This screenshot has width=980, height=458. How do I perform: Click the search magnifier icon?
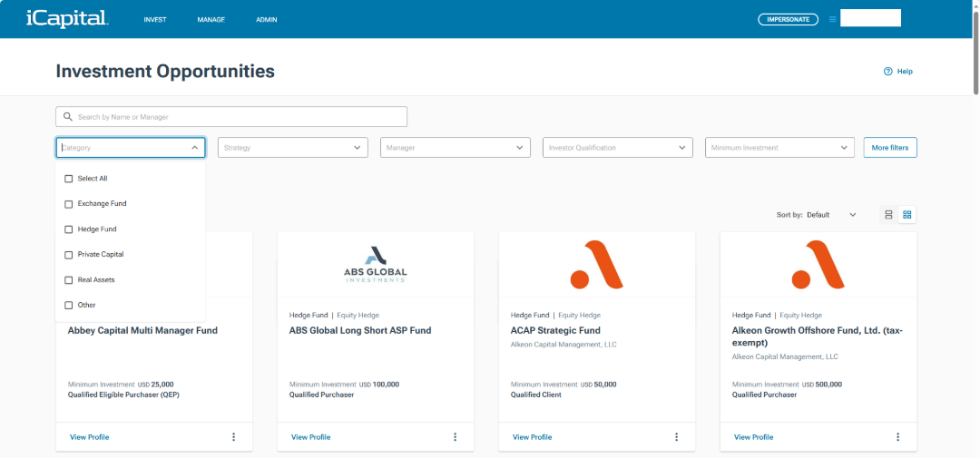point(68,117)
